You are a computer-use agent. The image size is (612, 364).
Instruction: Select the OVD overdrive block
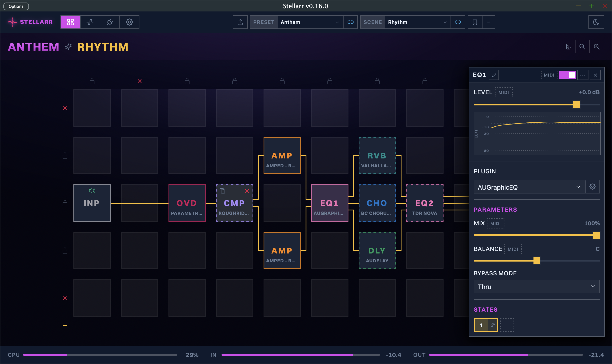point(187,203)
